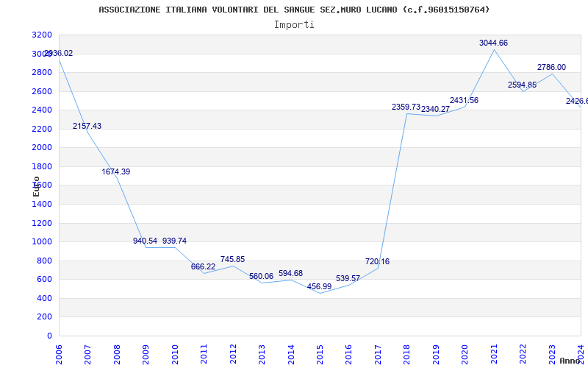Pick the 2786.00 data label

[x=552, y=67]
